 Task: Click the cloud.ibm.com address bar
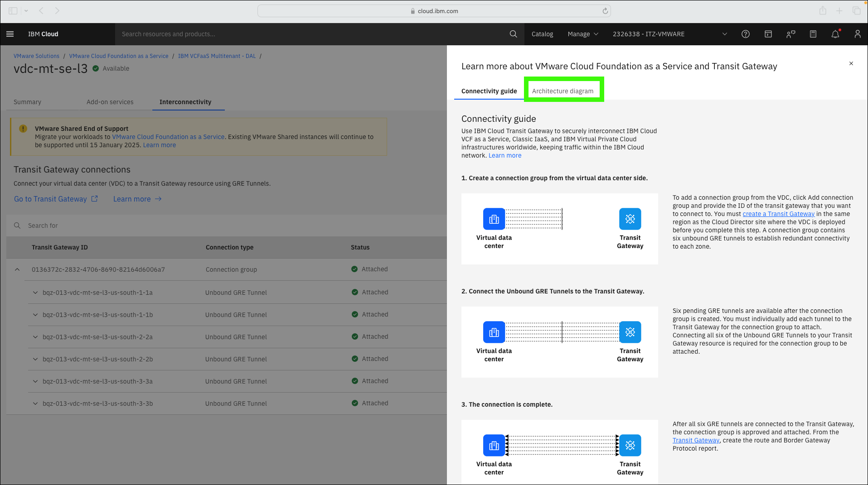click(x=434, y=11)
